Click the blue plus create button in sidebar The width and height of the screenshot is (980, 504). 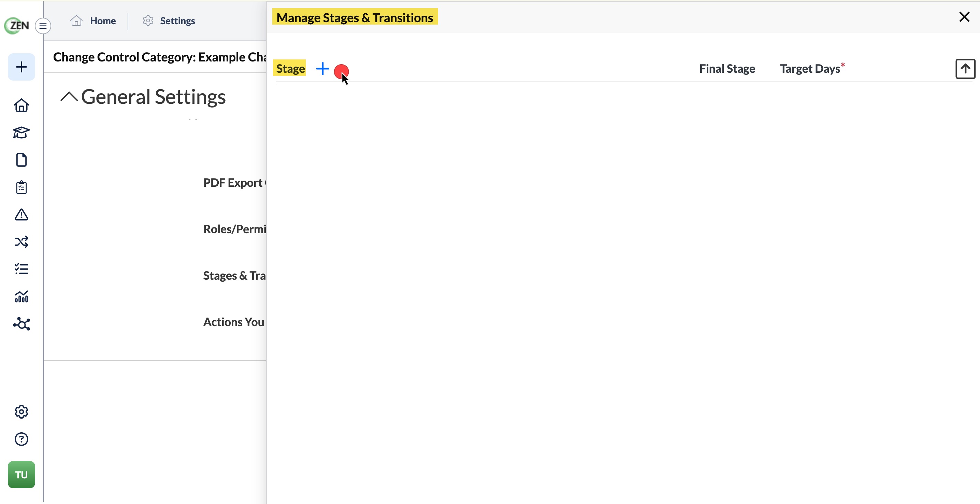click(x=21, y=67)
